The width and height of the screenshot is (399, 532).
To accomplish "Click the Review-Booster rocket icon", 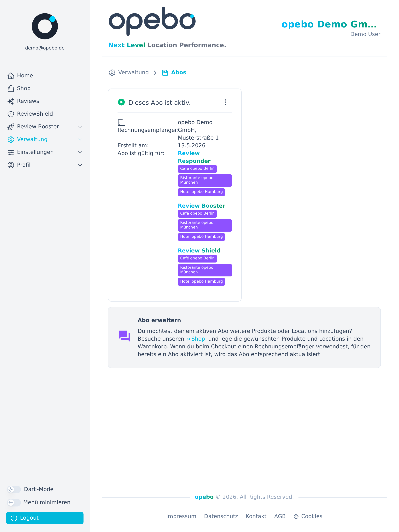I will pyautogui.click(x=11, y=126).
